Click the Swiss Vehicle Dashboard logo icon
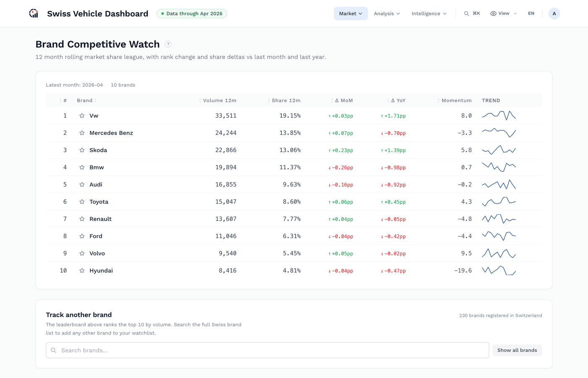The image size is (588, 378). [34, 13]
